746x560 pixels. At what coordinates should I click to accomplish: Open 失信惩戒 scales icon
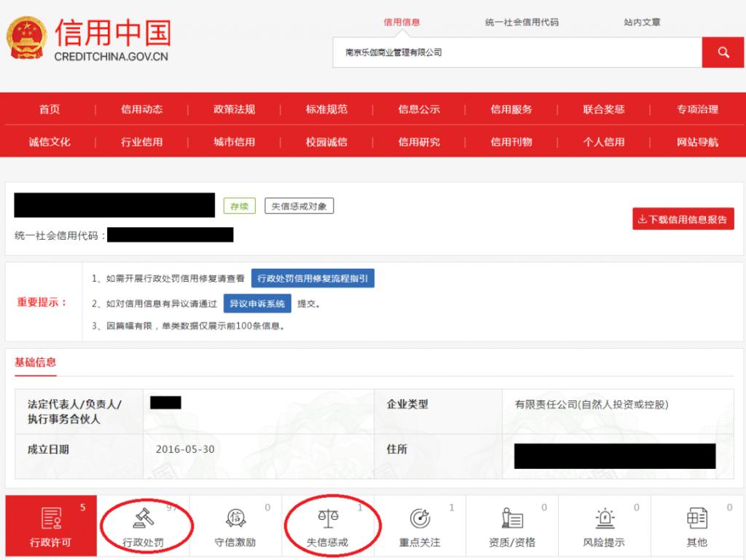[x=327, y=518]
